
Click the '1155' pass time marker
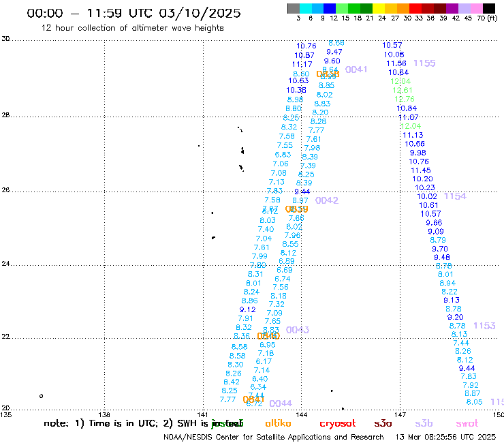424,63
